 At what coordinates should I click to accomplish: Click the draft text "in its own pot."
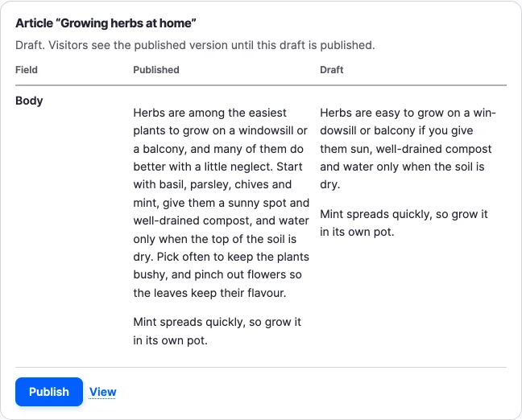[357, 232]
